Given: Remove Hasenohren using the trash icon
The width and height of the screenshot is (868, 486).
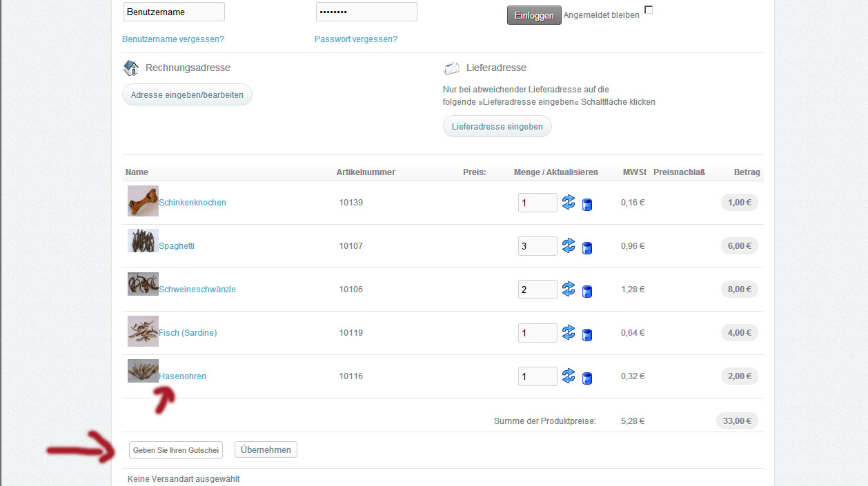Looking at the screenshot, I should 587,378.
